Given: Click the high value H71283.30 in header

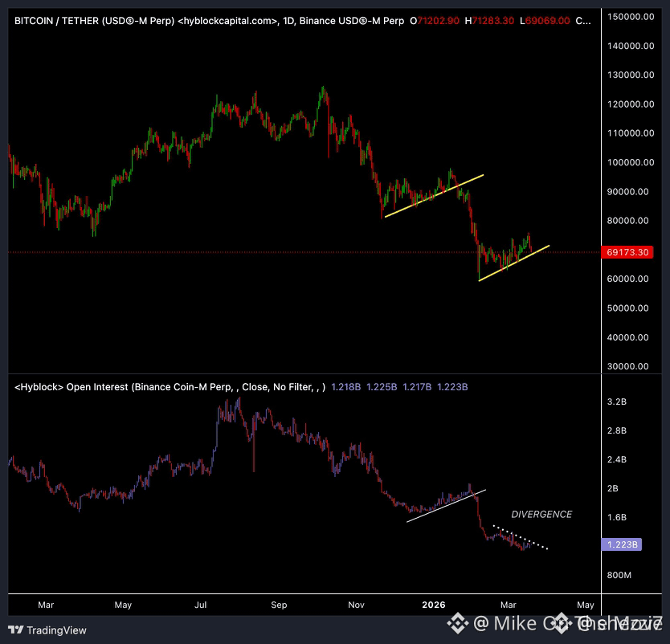Looking at the screenshot, I should 489,21.
